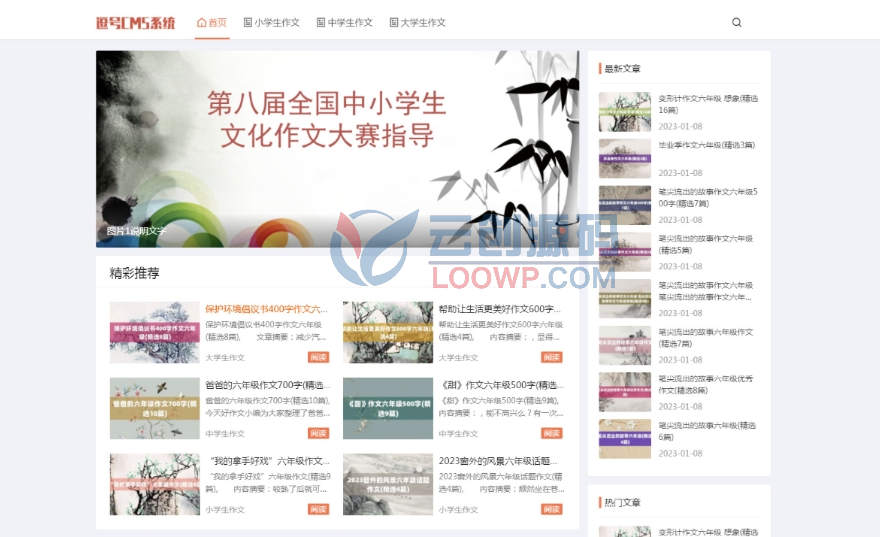Screen dimensions: 880x537
Task: Click 中学生作文 category under 爸爸的六年级作文 card
Action: tap(224, 434)
